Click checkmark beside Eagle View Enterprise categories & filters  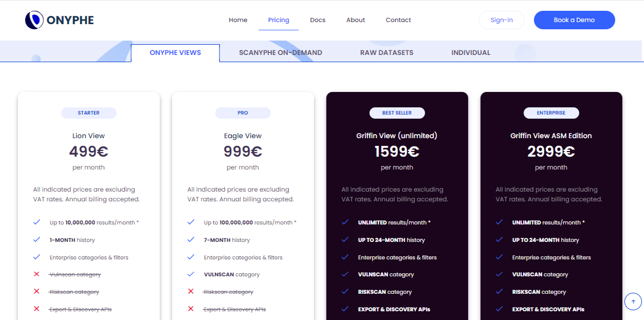191,257
